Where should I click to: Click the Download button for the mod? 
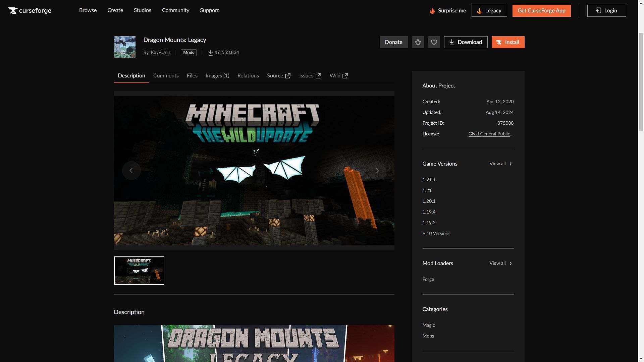(x=466, y=42)
